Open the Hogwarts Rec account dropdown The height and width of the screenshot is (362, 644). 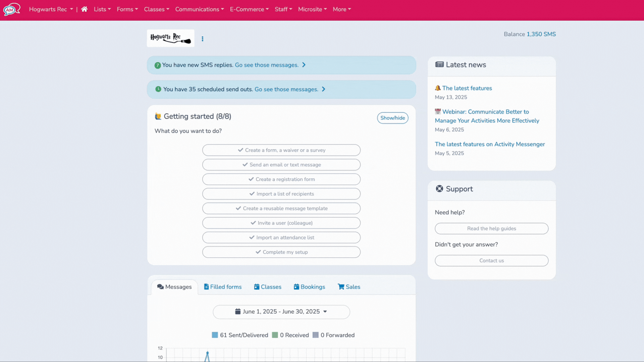[x=51, y=9]
